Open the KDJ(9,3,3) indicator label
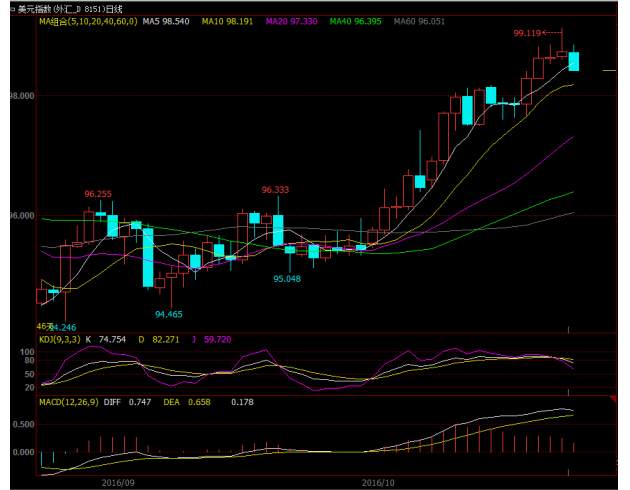 tap(59, 339)
